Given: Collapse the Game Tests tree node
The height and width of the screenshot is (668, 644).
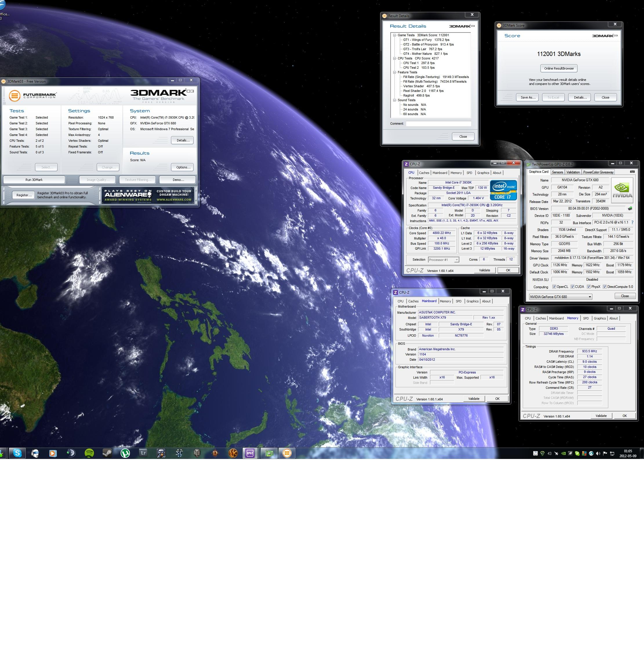Looking at the screenshot, I should click(x=394, y=35).
